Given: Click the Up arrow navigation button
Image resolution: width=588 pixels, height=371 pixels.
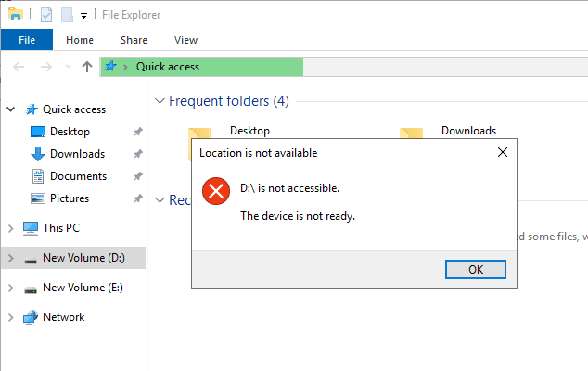Looking at the screenshot, I should [x=87, y=67].
